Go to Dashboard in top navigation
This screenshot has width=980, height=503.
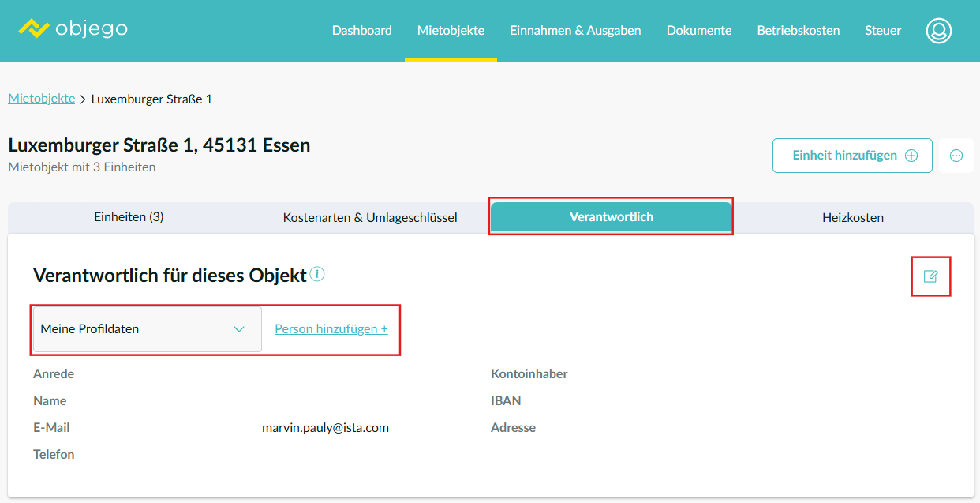[361, 31]
